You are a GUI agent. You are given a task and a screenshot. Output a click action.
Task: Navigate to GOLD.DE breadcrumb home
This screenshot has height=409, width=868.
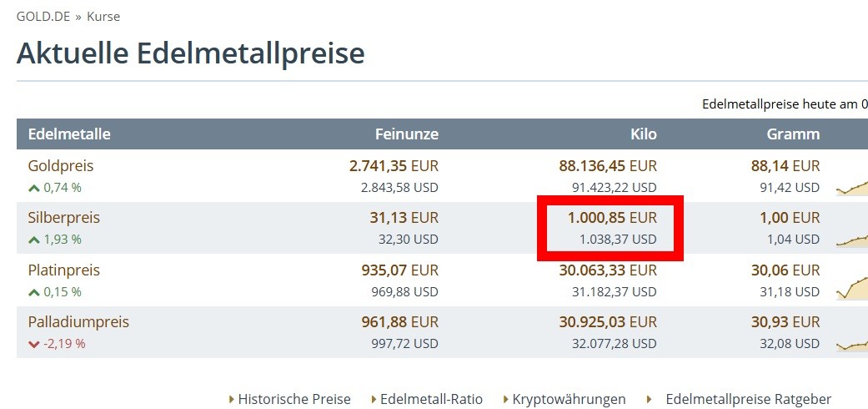(43, 17)
